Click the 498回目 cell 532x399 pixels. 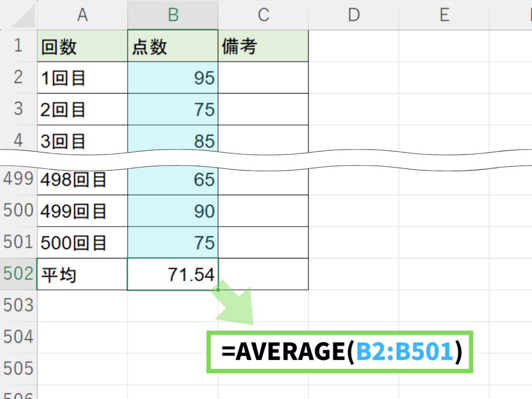[x=82, y=180]
